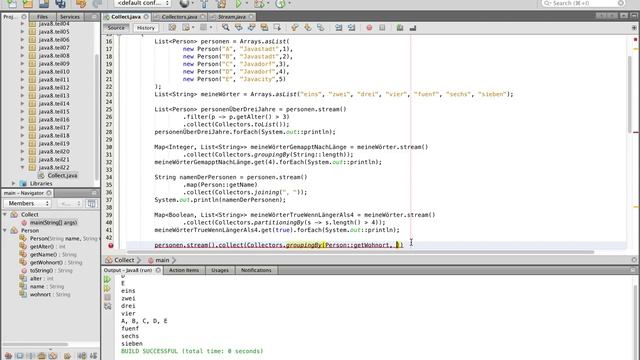Collapse the Collect class in Navigator
Screen dimensions: 640x360
pyautogui.click(x=5, y=214)
